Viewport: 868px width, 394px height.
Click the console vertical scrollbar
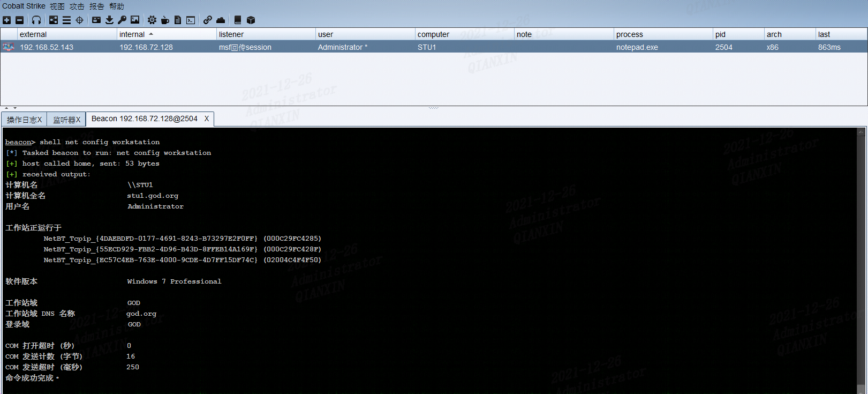[x=861, y=261]
